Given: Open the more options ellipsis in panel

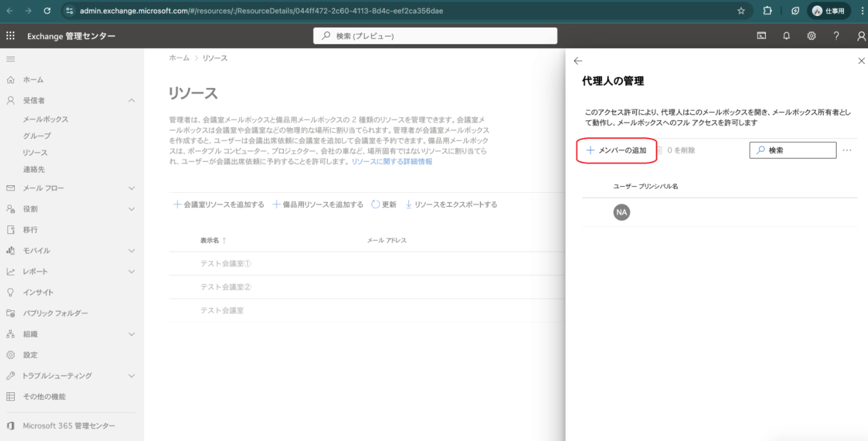Looking at the screenshot, I should [847, 150].
